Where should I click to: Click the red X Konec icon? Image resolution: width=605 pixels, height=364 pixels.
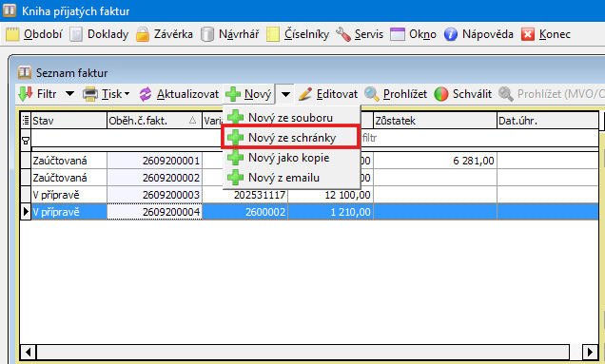click(x=528, y=34)
